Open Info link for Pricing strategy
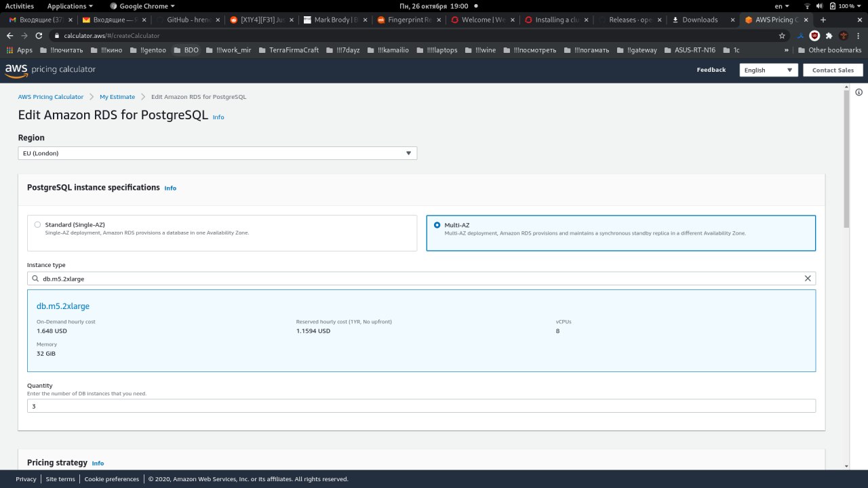This screenshot has height=488, width=868. click(98, 463)
